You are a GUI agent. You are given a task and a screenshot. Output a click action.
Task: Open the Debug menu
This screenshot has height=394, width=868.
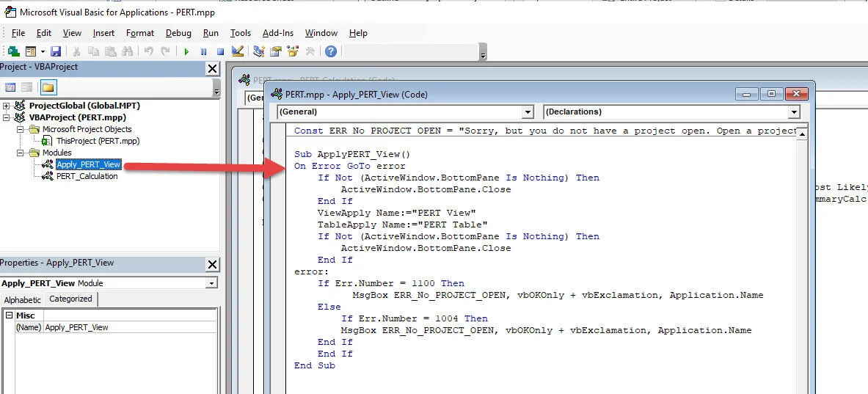coord(178,33)
